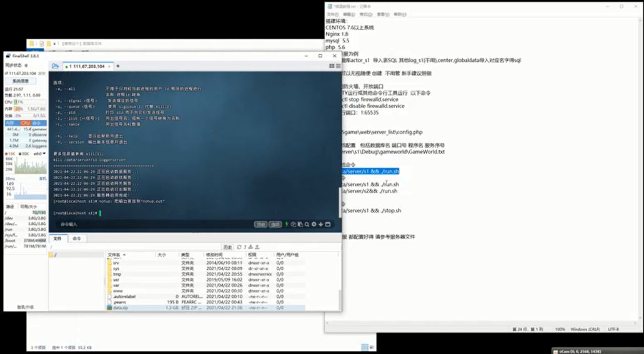Image resolution: width=644 pixels, height=354 pixels.
Task: Click the 系统信息 button
Action: click(x=21, y=81)
